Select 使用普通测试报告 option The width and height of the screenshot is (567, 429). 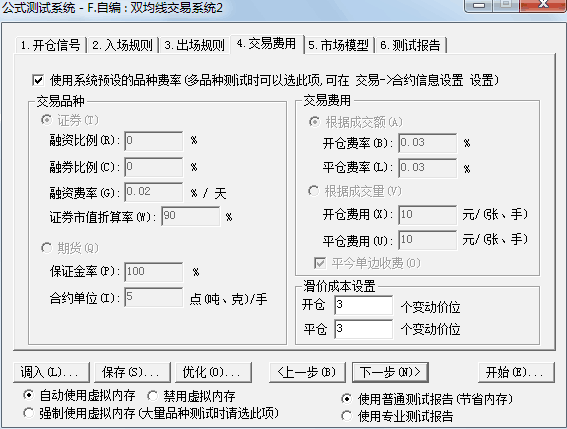346,399
